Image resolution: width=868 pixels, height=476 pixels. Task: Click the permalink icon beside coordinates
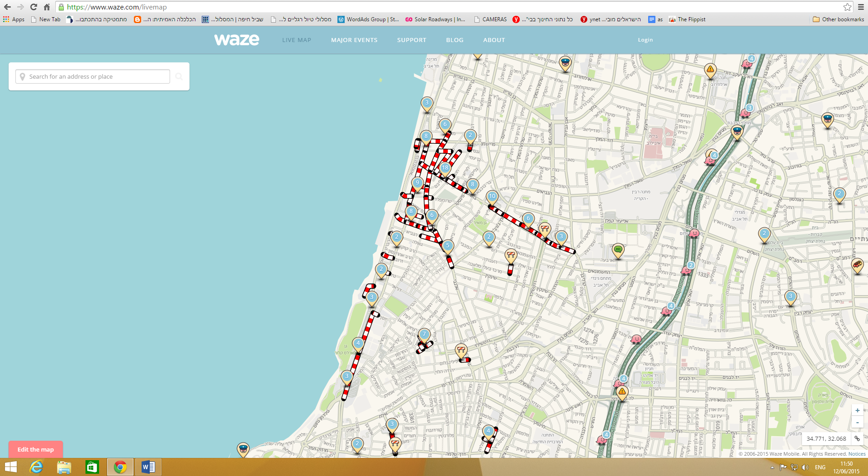pyautogui.click(x=857, y=438)
